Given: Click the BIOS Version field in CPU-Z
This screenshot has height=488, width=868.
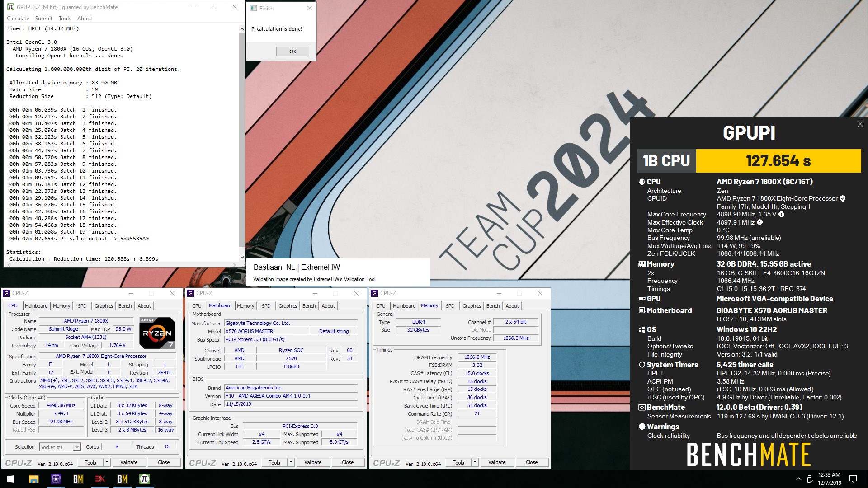Looking at the screenshot, I should (291, 396).
